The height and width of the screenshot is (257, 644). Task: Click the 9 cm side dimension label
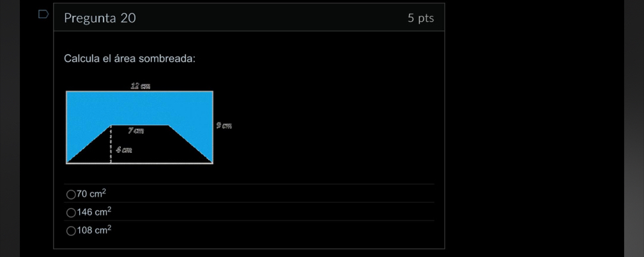click(x=224, y=126)
